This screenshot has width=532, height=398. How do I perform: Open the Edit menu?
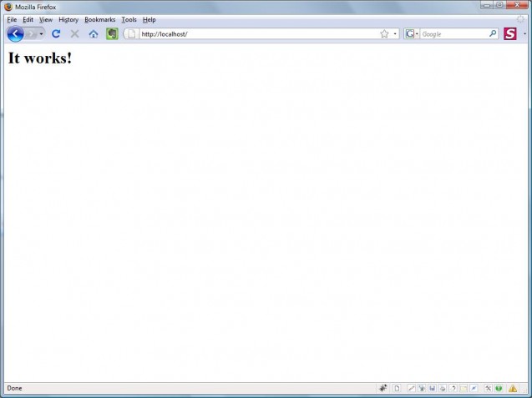pos(28,20)
